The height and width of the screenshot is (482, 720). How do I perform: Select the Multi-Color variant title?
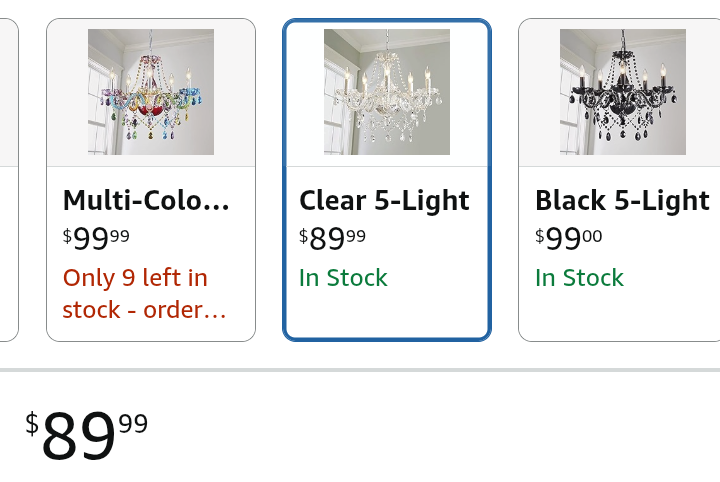146,200
